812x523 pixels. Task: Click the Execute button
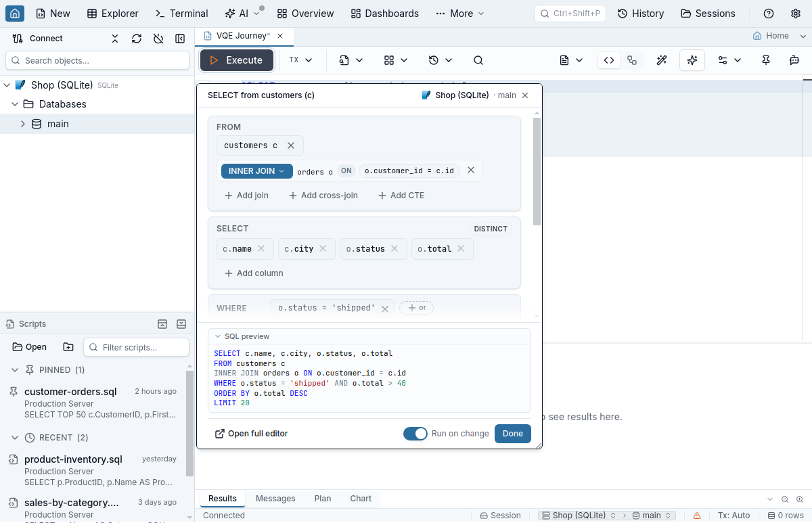coord(237,60)
